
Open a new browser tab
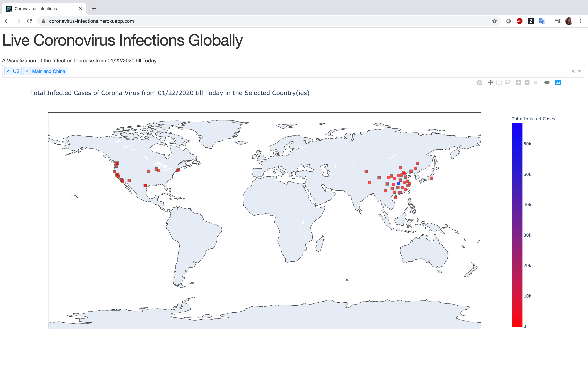coord(94,9)
